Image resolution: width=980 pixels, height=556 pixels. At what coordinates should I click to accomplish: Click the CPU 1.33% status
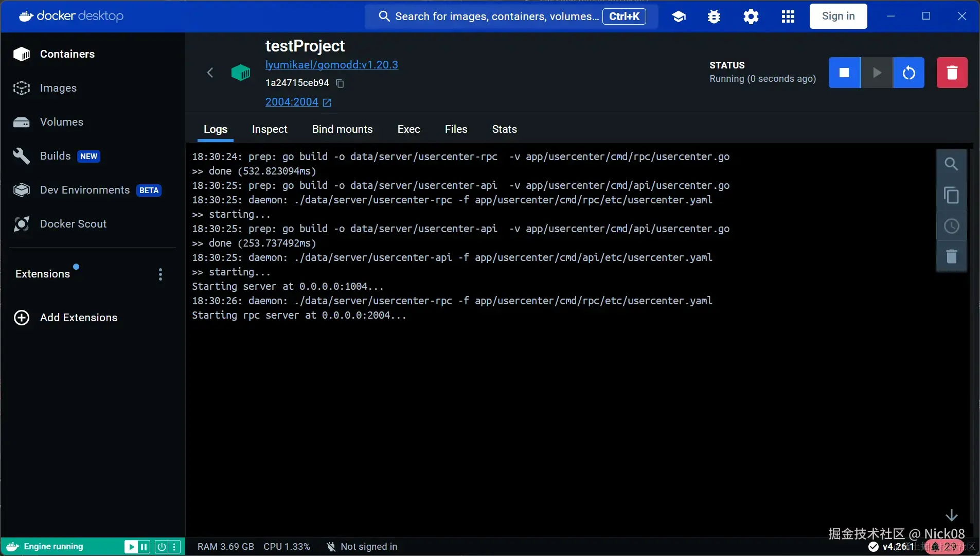(287, 547)
